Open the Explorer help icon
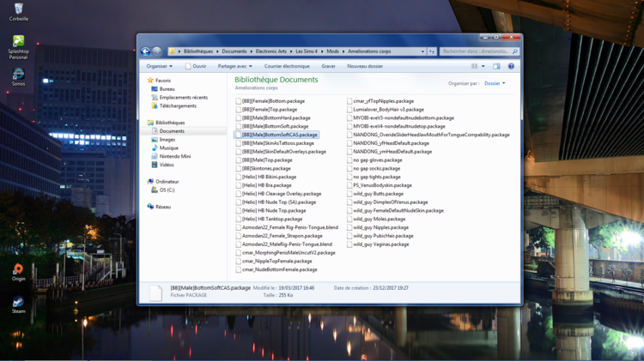644x361 pixels. (x=511, y=66)
